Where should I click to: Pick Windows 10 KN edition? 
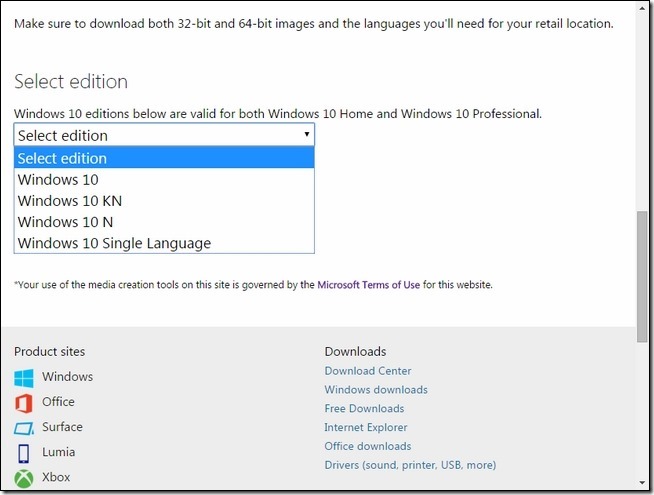point(164,201)
